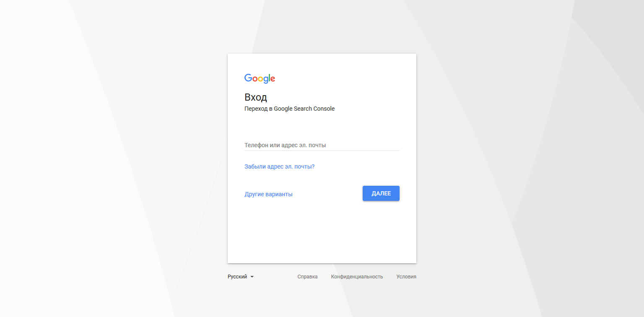Click the small arrow beside Русский
This screenshot has width=644, height=317.
[x=252, y=277]
